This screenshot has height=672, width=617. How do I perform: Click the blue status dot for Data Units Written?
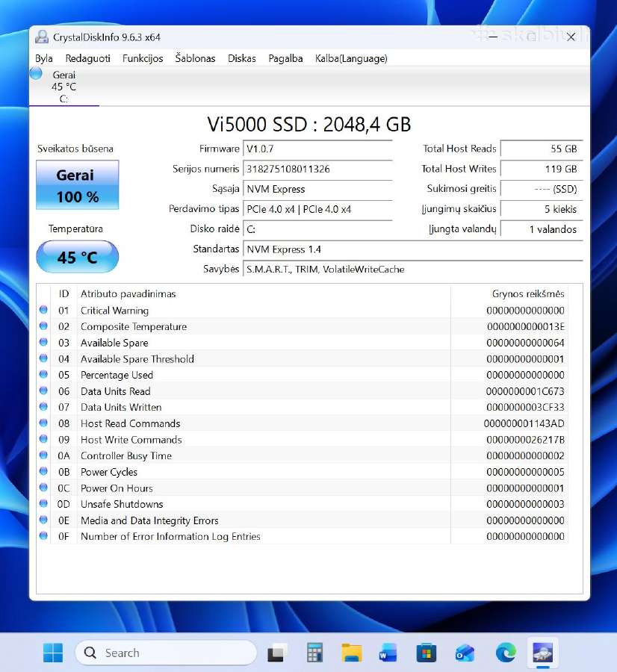[x=43, y=406]
